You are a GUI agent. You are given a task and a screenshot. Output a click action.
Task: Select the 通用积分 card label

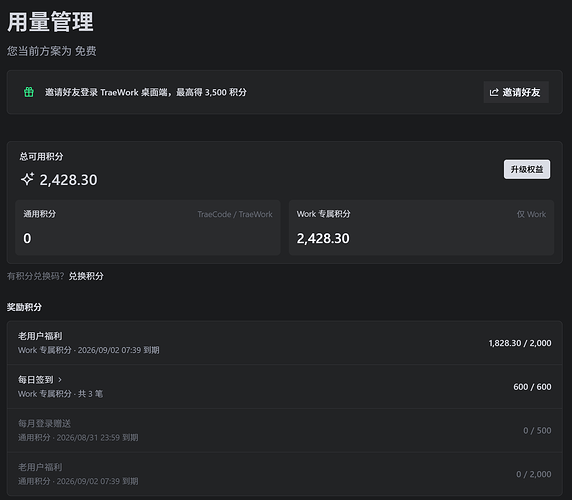(40, 214)
